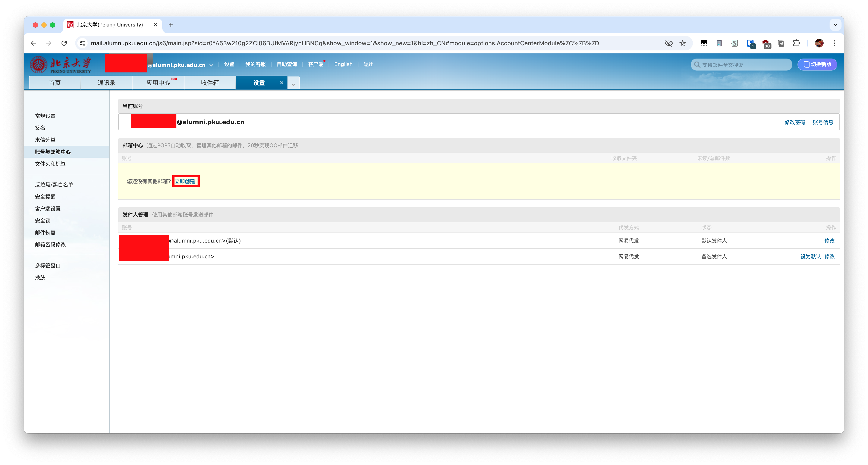868x465 pixels.
Task: Click the 立即创建 link
Action: point(185,181)
